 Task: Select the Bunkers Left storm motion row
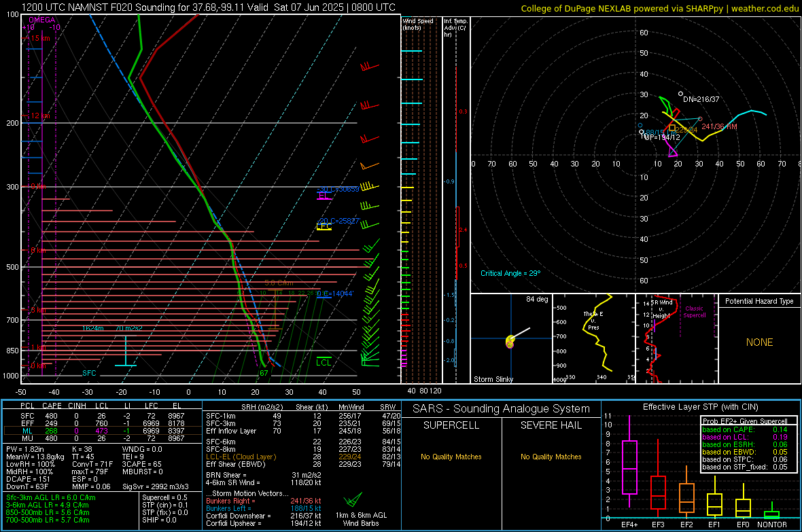click(x=264, y=508)
